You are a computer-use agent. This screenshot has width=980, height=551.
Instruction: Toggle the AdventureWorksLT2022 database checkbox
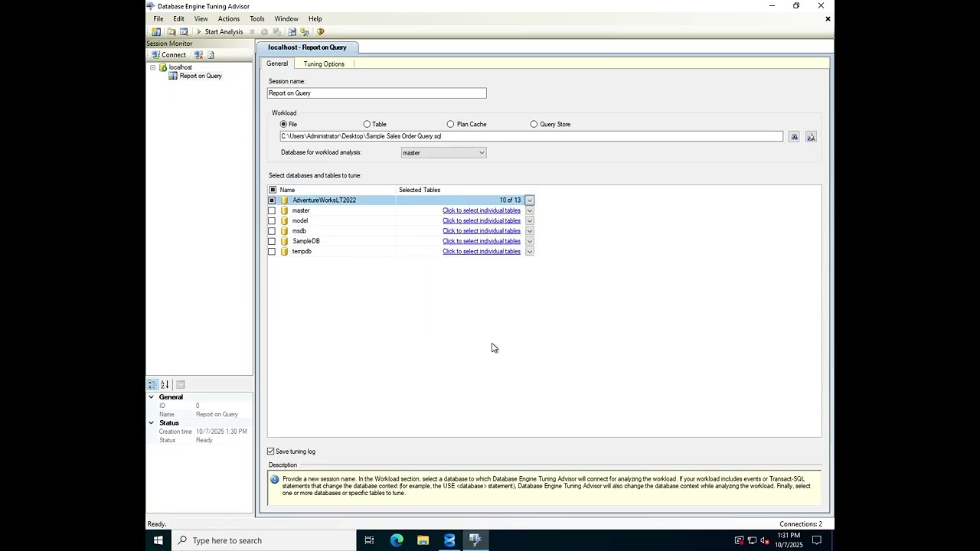[272, 201]
